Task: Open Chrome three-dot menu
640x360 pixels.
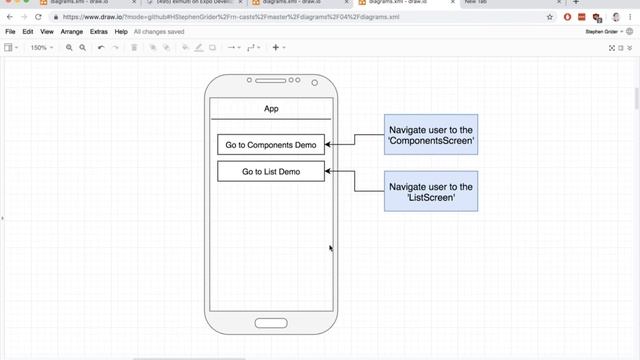Action: (630, 17)
